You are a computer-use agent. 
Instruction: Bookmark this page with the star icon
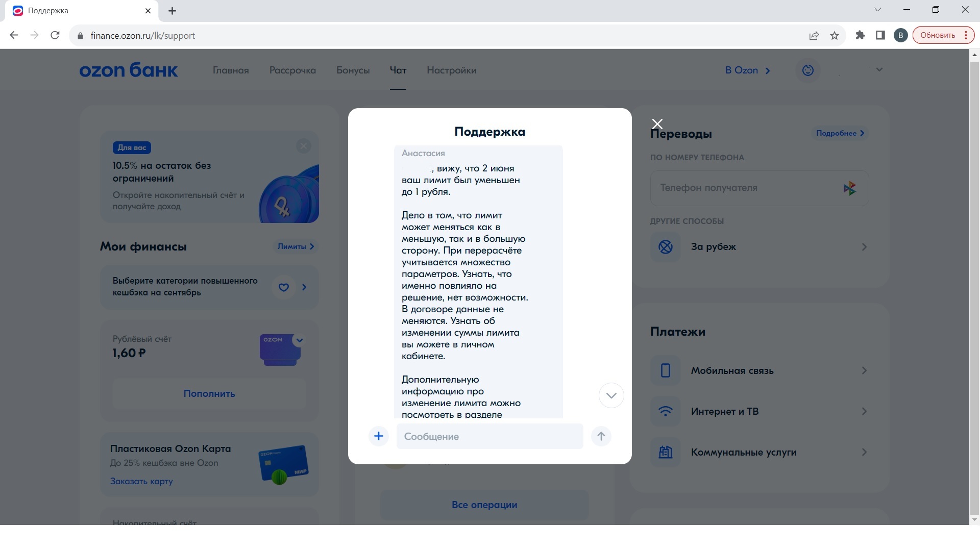click(x=835, y=36)
